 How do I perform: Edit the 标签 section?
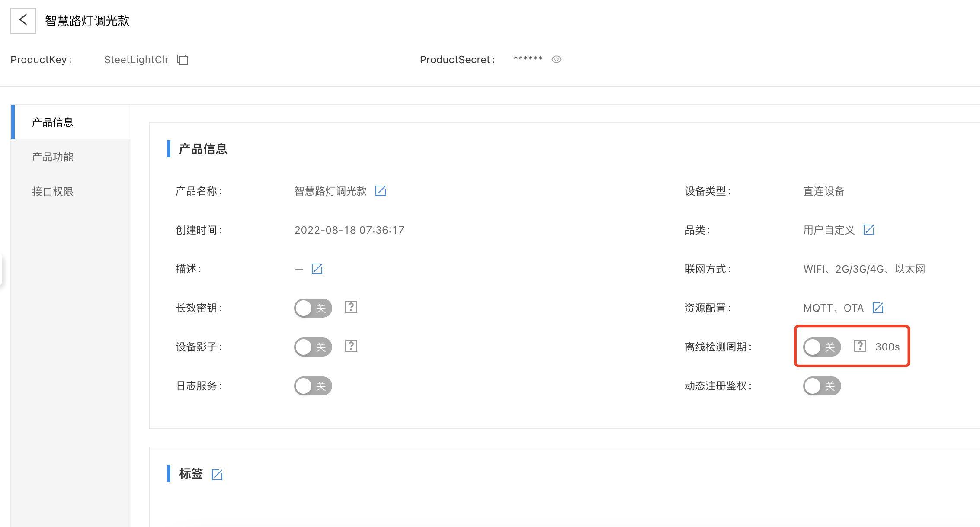point(217,475)
